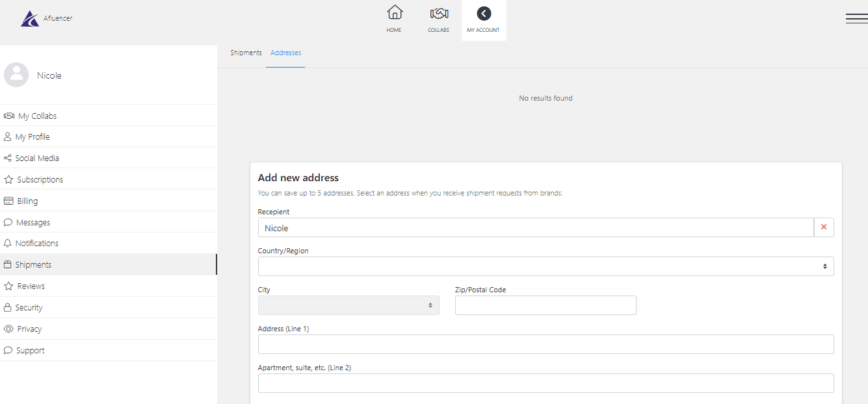Go to Home via house icon

pos(394,13)
